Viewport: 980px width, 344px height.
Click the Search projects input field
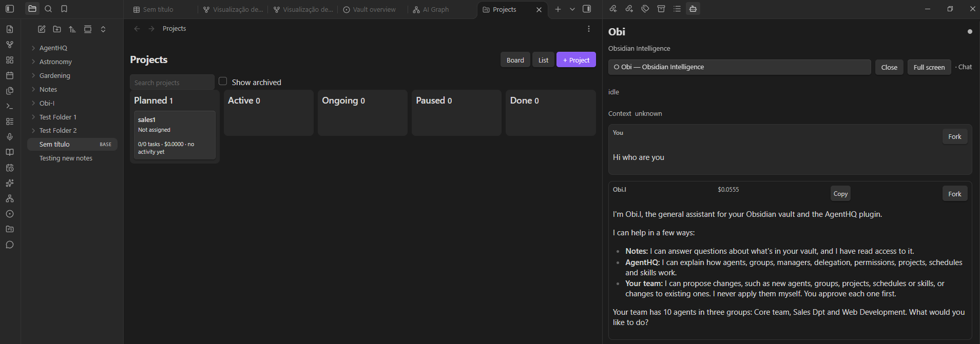pos(172,83)
